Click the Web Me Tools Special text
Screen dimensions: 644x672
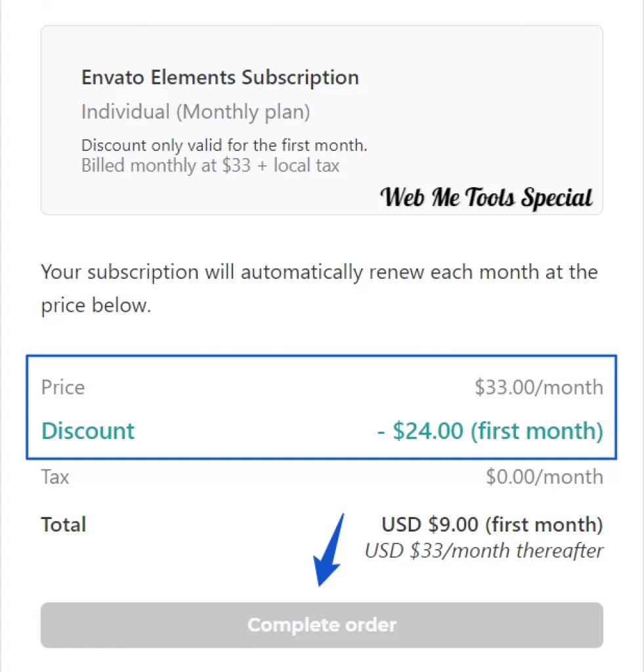pyautogui.click(x=486, y=196)
